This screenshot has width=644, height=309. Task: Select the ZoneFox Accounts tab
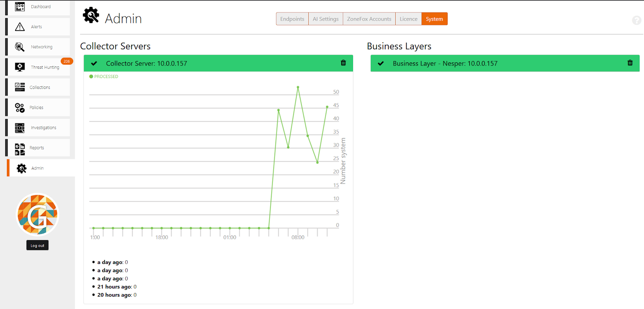click(x=369, y=19)
